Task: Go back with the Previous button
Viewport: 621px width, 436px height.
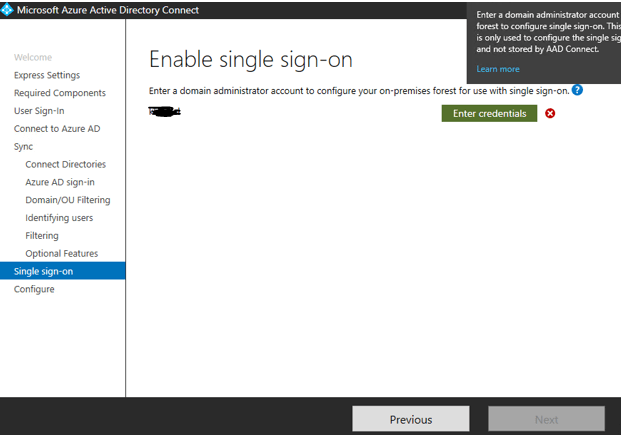Action: pyautogui.click(x=410, y=419)
